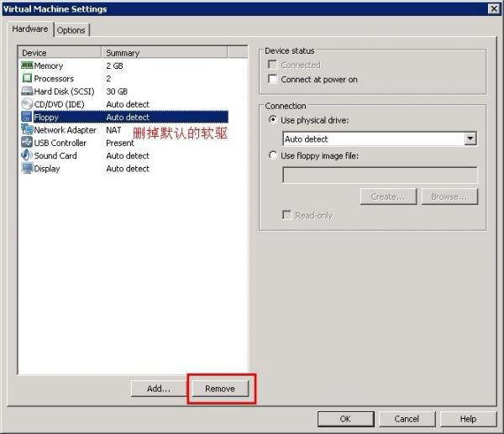Select the Memory row label
This screenshot has width=504, height=434.
point(49,65)
